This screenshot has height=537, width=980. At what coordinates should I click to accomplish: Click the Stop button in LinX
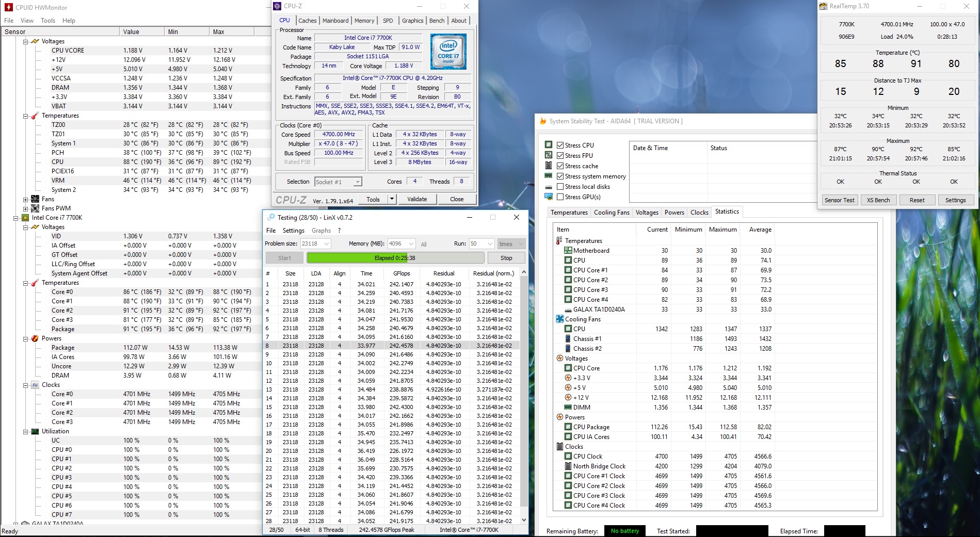pyautogui.click(x=506, y=258)
